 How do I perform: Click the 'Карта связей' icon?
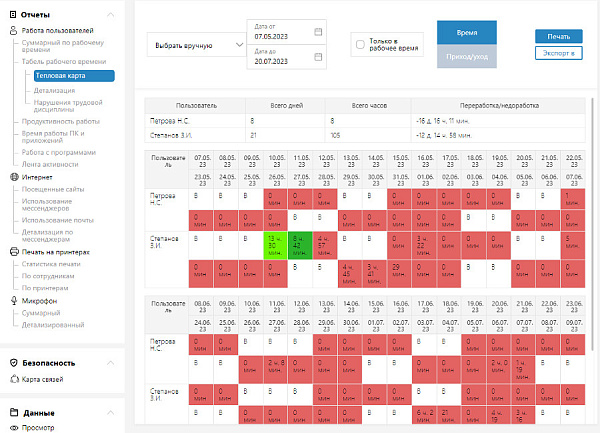pos(14,379)
